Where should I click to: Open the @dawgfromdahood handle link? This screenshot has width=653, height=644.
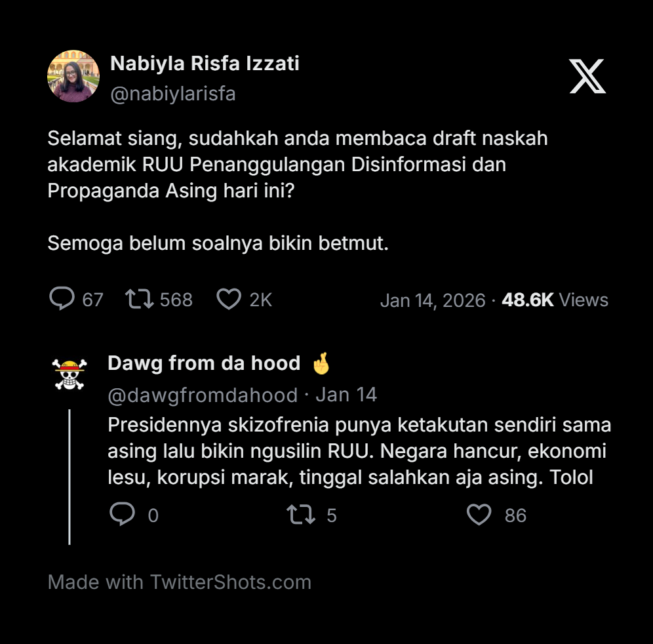[203, 395]
